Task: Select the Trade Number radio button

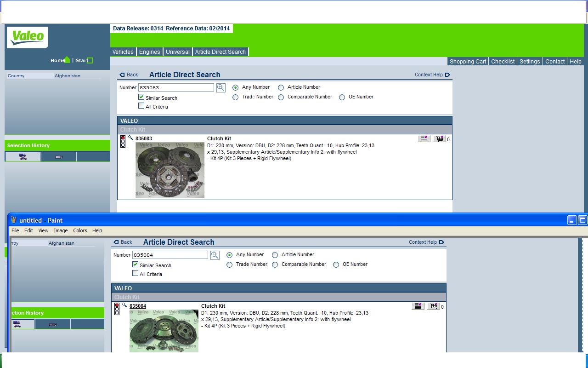Action: pyautogui.click(x=236, y=97)
